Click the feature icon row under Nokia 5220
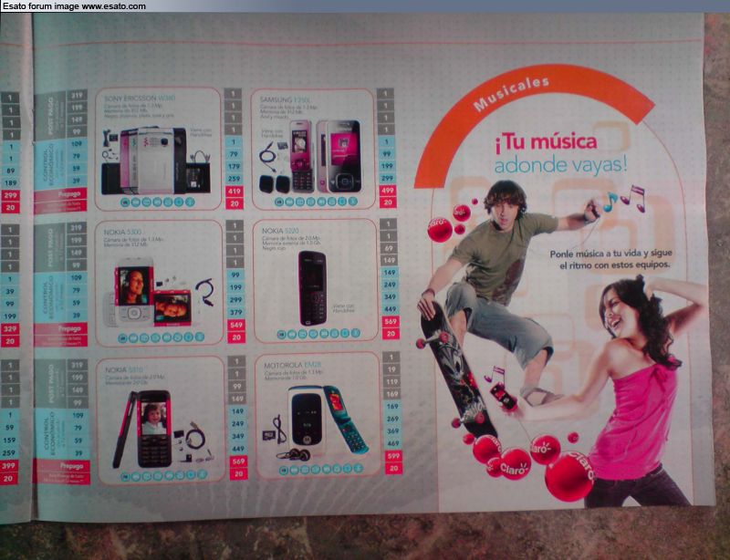This screenshot has height=560, width=730. [x=318, y=333]
